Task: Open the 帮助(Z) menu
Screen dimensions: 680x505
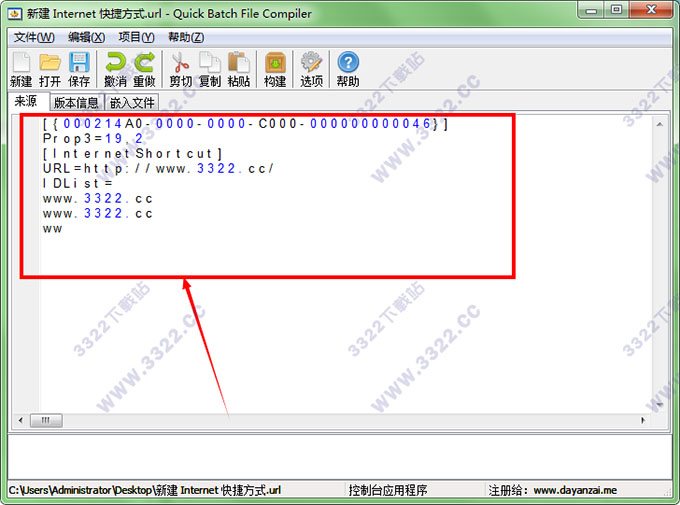Action: pos(186,37)
